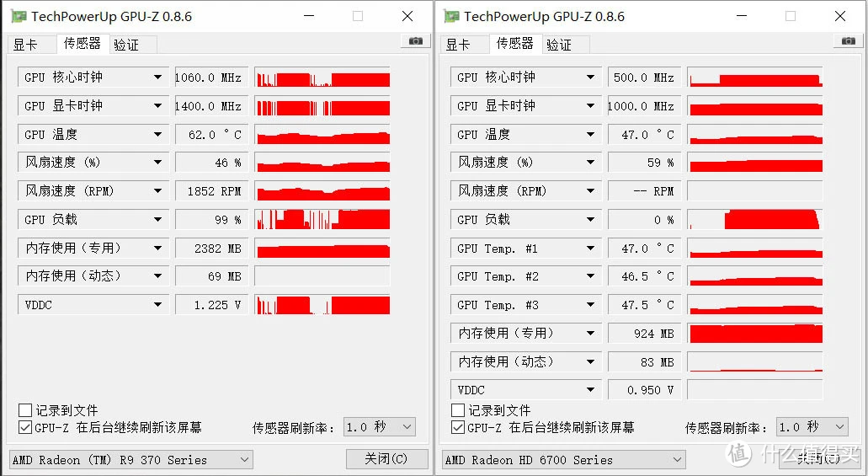Click 1.225 V VDDC value
The height and width of the screenshot is (476, 868).
[x=212, y=305]
